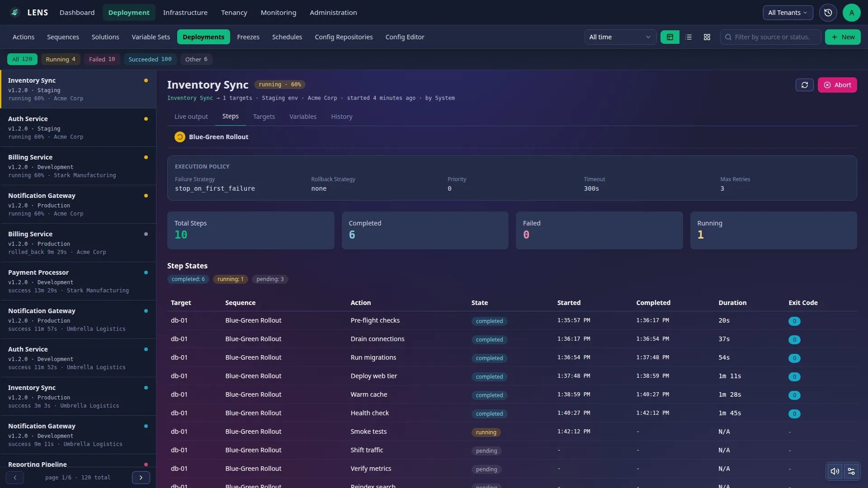Open the All time range dropdown

point(620,37)
